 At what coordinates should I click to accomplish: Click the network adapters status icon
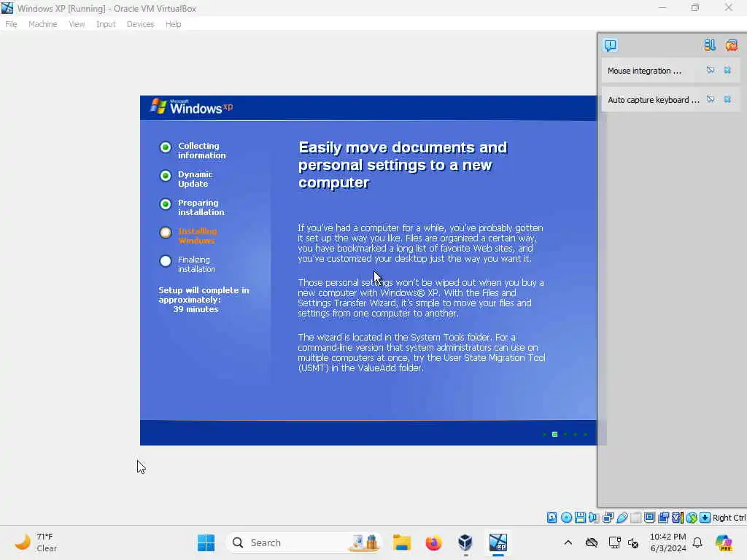pyautogui.click(x=608, y=518)
